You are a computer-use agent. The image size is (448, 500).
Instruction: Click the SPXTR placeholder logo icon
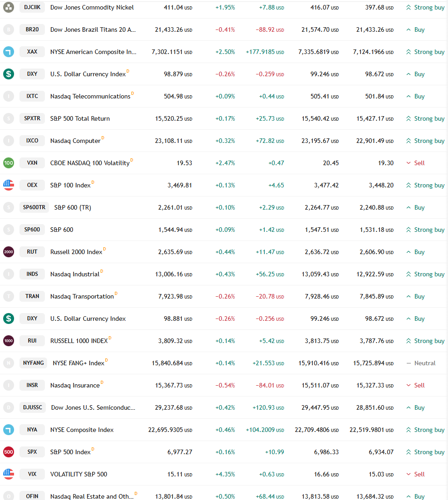(x=9, y=118)
